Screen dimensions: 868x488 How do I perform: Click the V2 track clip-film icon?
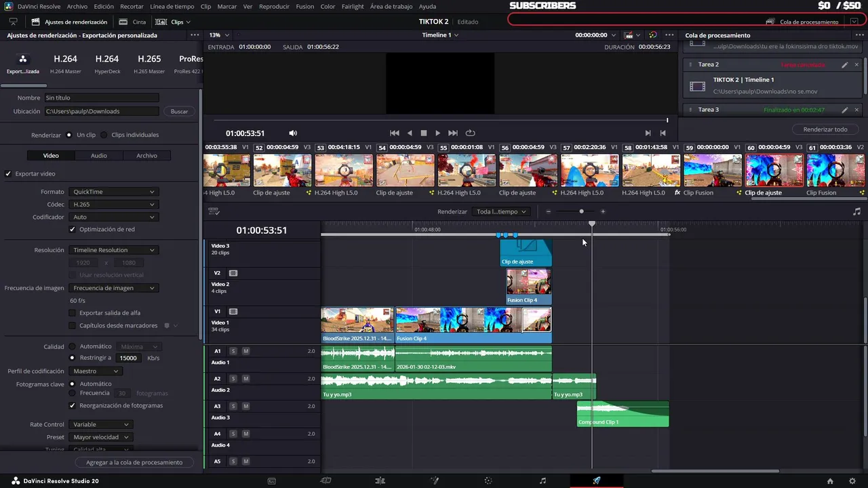233,273
